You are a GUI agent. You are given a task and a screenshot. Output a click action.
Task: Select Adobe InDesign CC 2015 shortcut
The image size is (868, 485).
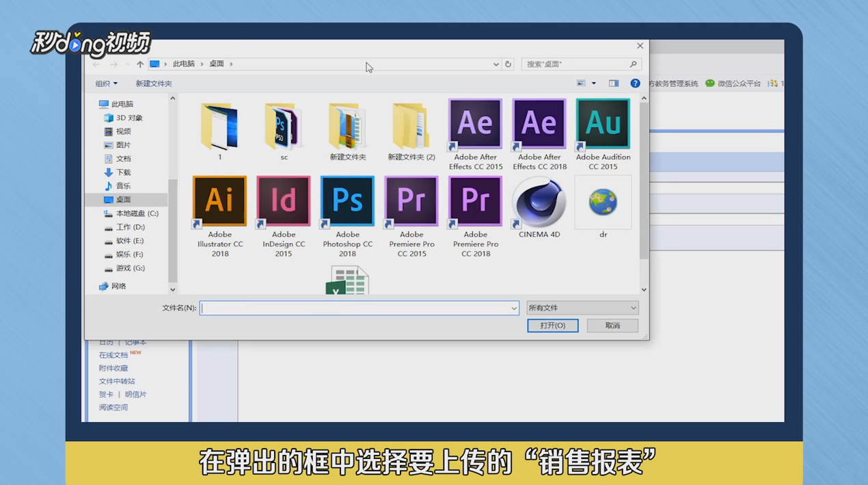[x=284, y=215]
